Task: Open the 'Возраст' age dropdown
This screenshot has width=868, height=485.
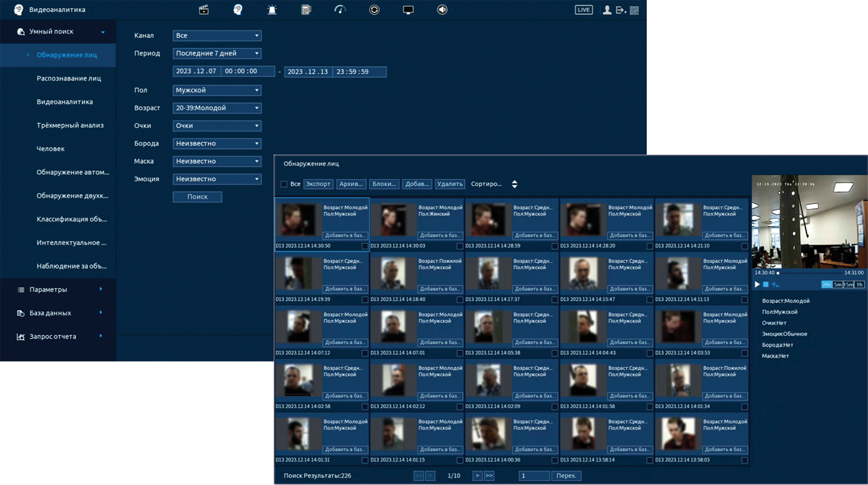Action: (216, 108)
